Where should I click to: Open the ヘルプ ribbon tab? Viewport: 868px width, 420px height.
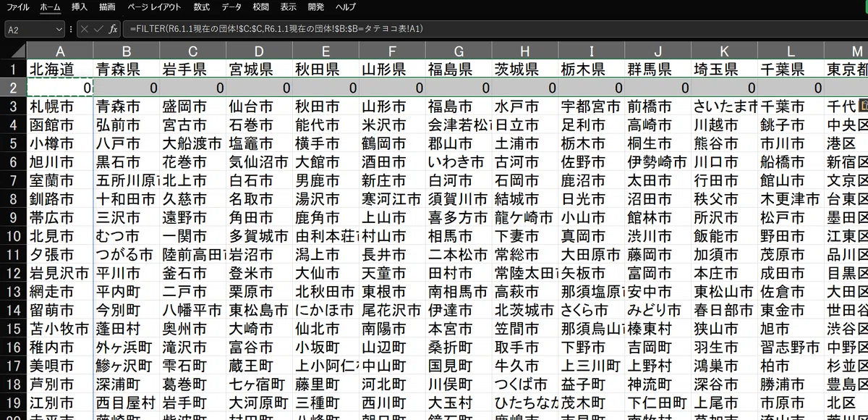point(345,7)
